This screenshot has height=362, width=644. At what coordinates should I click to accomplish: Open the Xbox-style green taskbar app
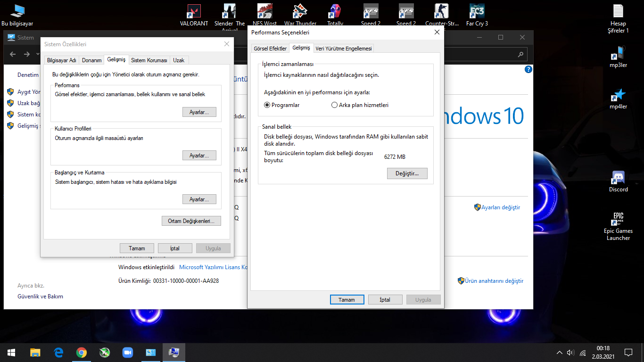tap(105, 352)
